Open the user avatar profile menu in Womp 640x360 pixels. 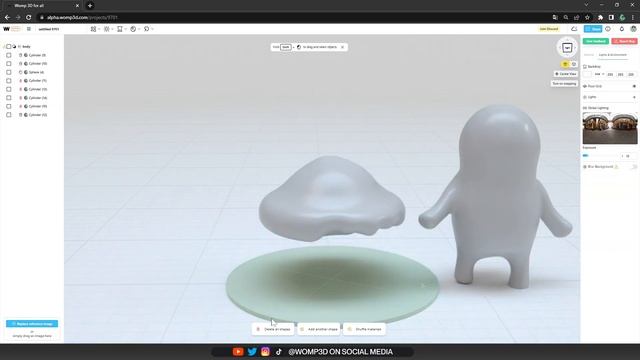point(633,29)
